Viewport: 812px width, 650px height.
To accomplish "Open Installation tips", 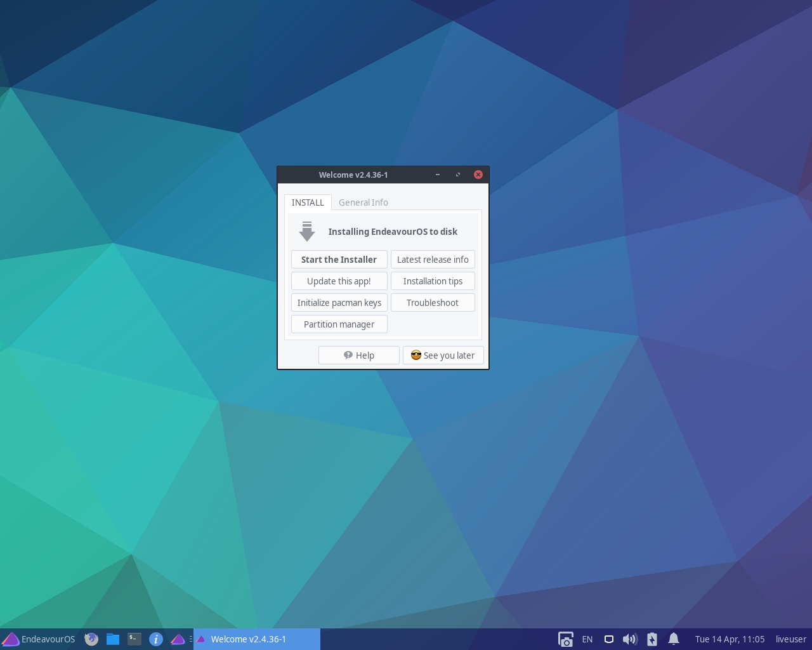I will point(433,281).
